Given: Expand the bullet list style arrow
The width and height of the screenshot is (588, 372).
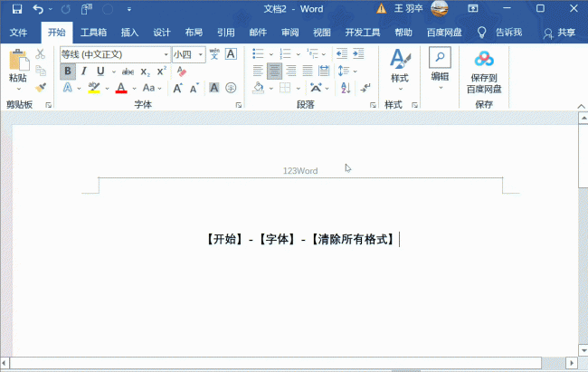Looking at the screenshot, I should point(271,54).
